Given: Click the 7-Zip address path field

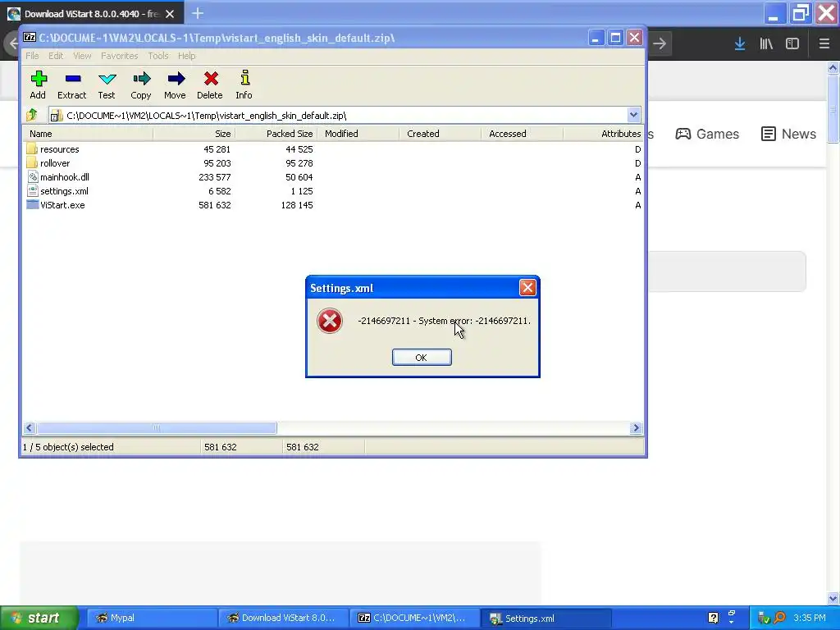Looking at the screenshot, I should pyautogui.click(x=345, y=115).
